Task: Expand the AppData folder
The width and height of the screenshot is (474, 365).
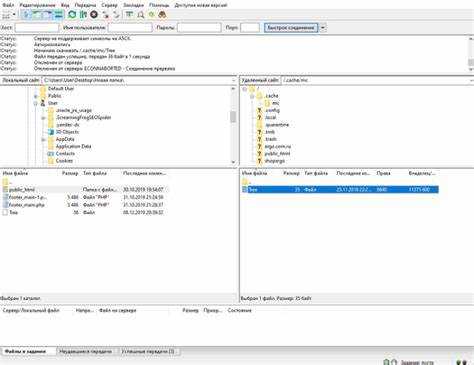Action: click(x=43, y=139)
